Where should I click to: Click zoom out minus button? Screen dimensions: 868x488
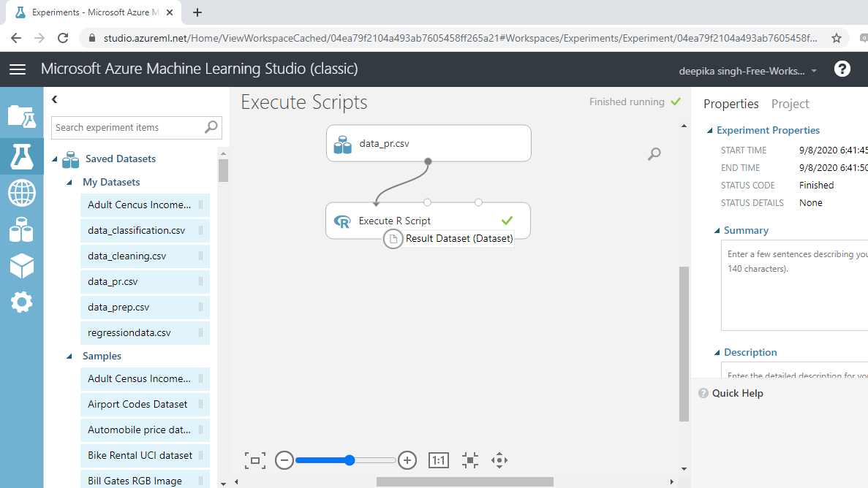(284, 460)
